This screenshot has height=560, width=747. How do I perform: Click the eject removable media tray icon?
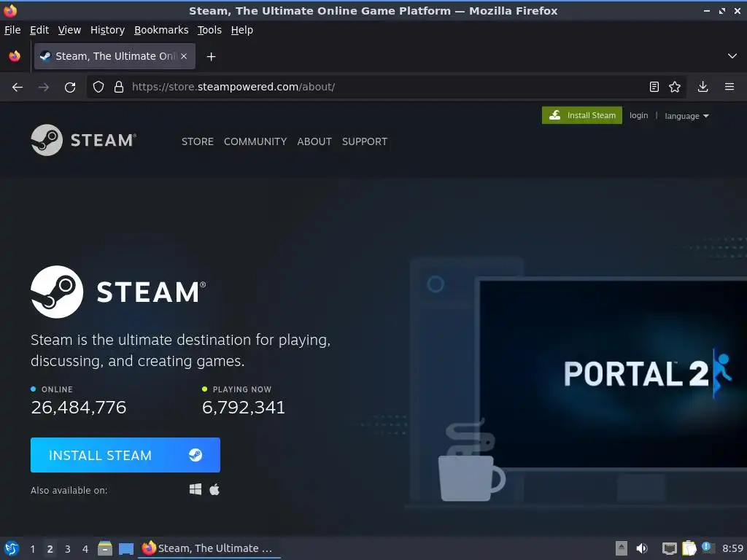click(622, 548)
